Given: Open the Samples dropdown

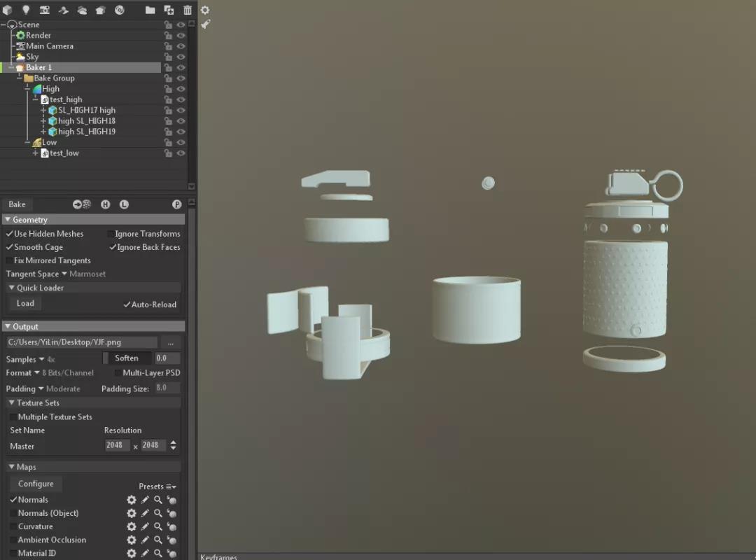Looking at the screenshot, I should click(x=41, y=359).
